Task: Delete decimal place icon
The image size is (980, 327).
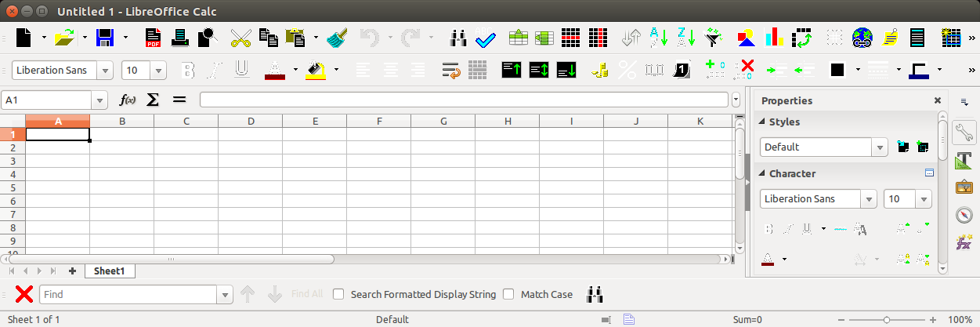Action: pyautogui.click(x=744, y=71)
